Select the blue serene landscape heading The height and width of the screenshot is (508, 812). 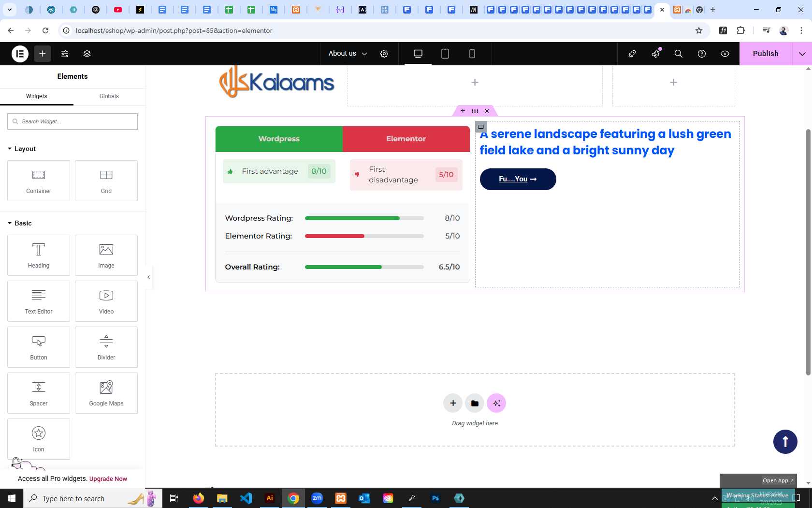(605, 142)
